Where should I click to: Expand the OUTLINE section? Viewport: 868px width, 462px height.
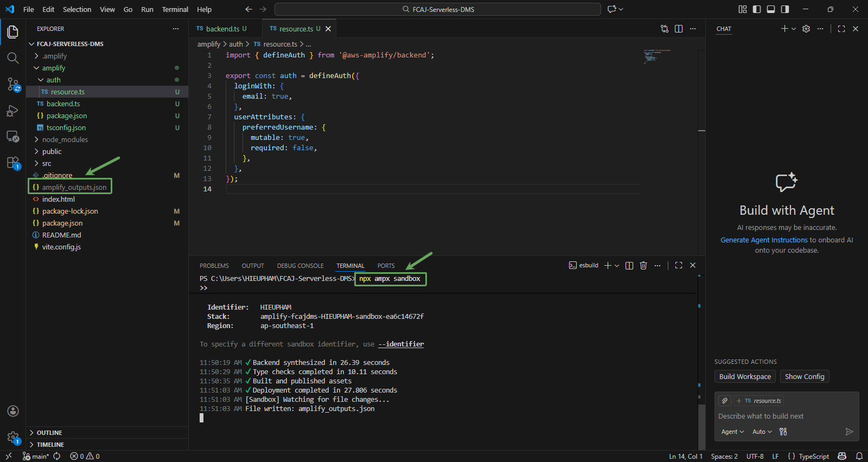click(107, 433)
